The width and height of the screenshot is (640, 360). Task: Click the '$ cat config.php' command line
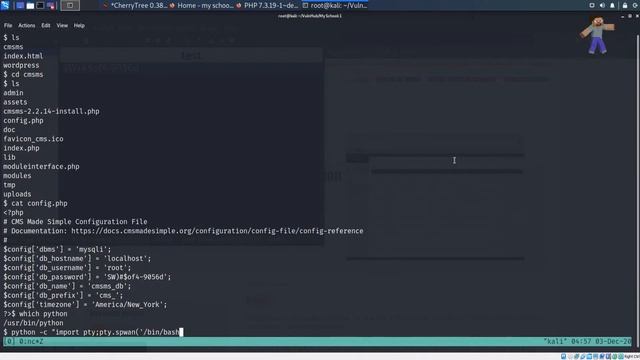(x=36, y=203)
